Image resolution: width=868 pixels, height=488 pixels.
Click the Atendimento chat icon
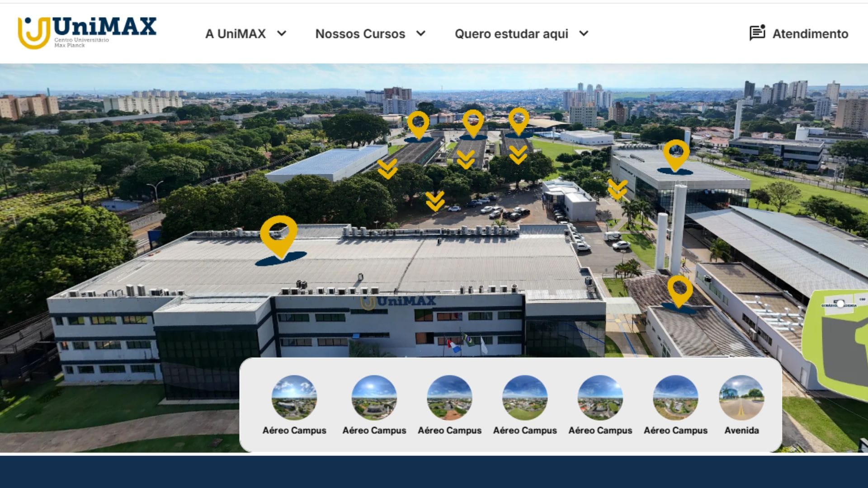coord(757,33)
